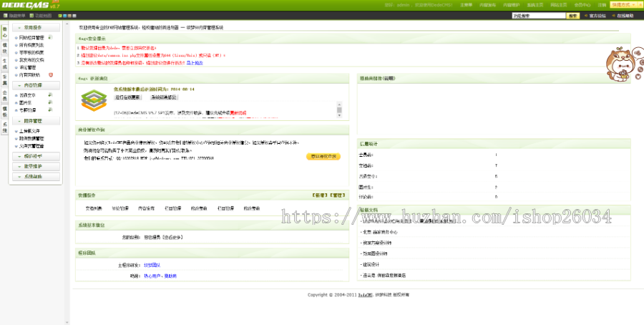Collapse the 附件管理 menu group
The width and height of the screenshot is (644, 325).
[x=36, y=121]
